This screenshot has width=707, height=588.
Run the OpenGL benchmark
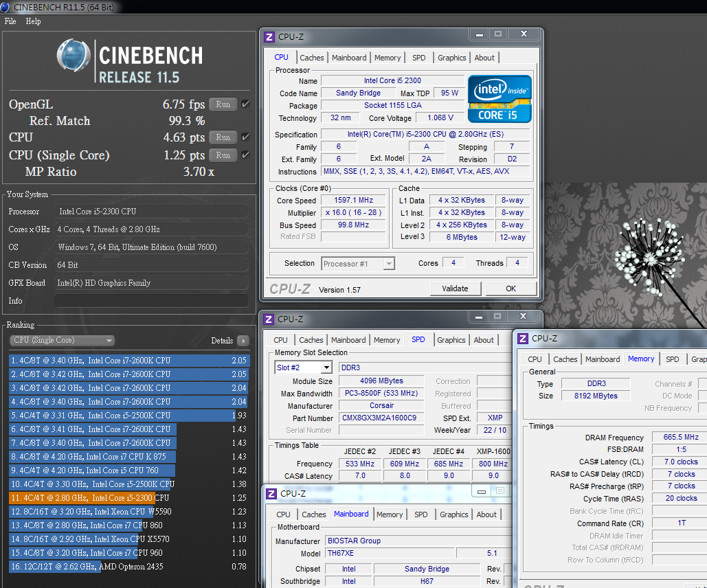(223, 104)
